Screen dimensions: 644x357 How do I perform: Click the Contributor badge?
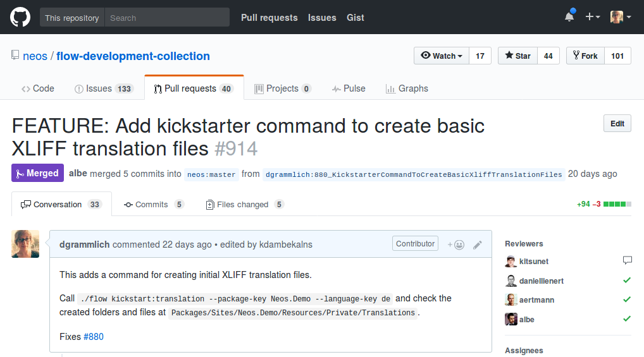[x=415, y=243]
